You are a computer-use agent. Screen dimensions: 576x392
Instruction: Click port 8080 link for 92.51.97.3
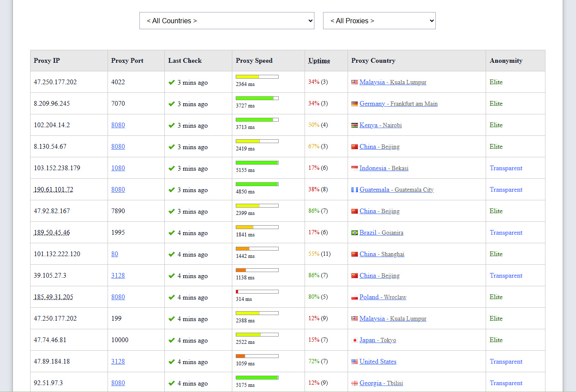[118, 383]
